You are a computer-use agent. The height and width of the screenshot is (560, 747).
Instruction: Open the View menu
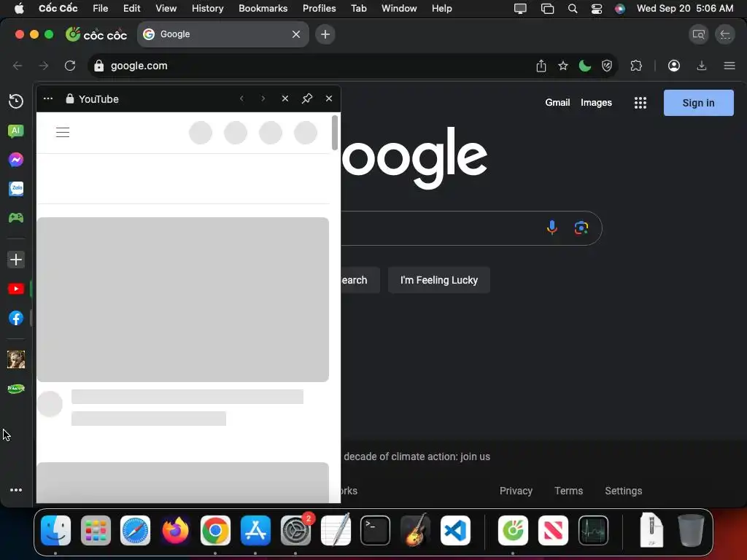pyautogui.click(x=166, y=8)
